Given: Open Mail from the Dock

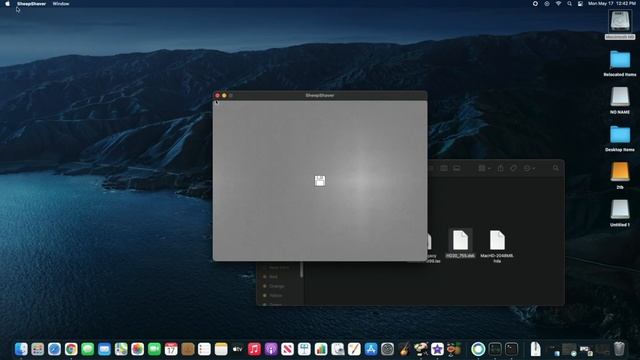Looking at the screenshot, I should tap(104, 349).
